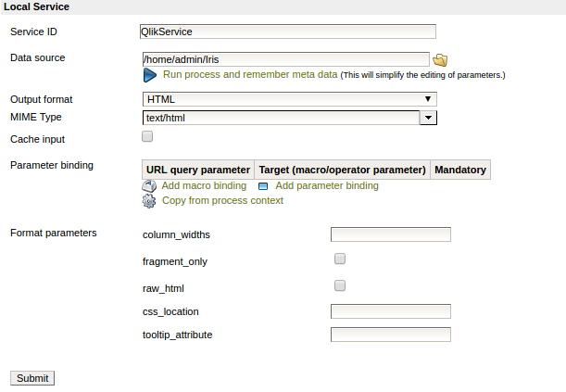Image resolution: width=566 pixels, height=392 pixels.
Task: Expand the MIME Type combo box arrow
Action: tap(428, 118)
